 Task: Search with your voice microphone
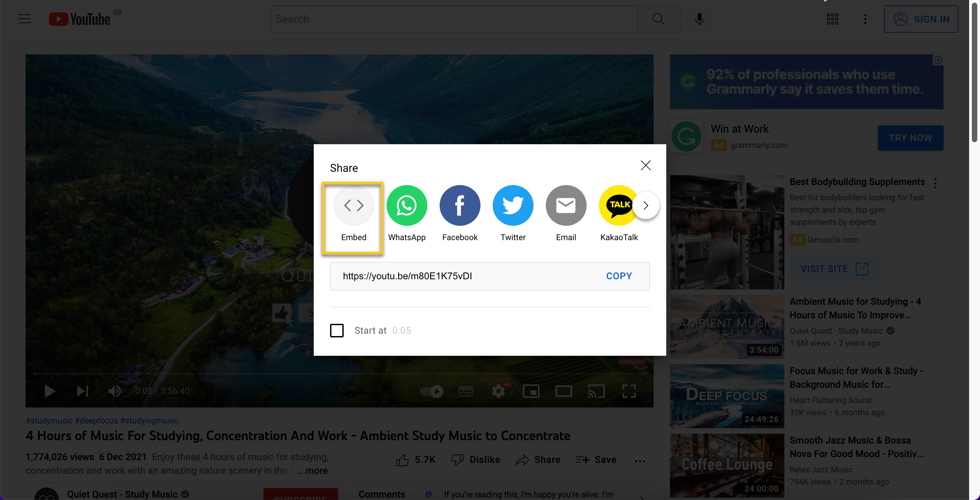[x=699, y=19]
